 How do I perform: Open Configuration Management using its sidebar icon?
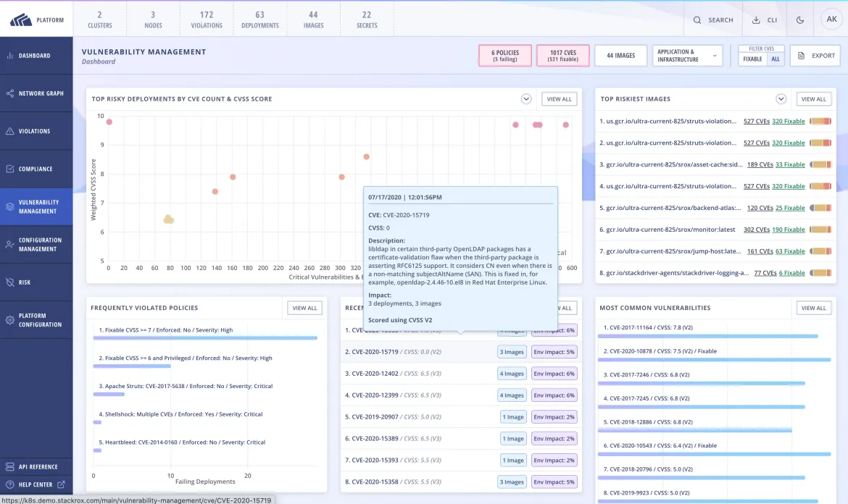(x=10, y=244)
